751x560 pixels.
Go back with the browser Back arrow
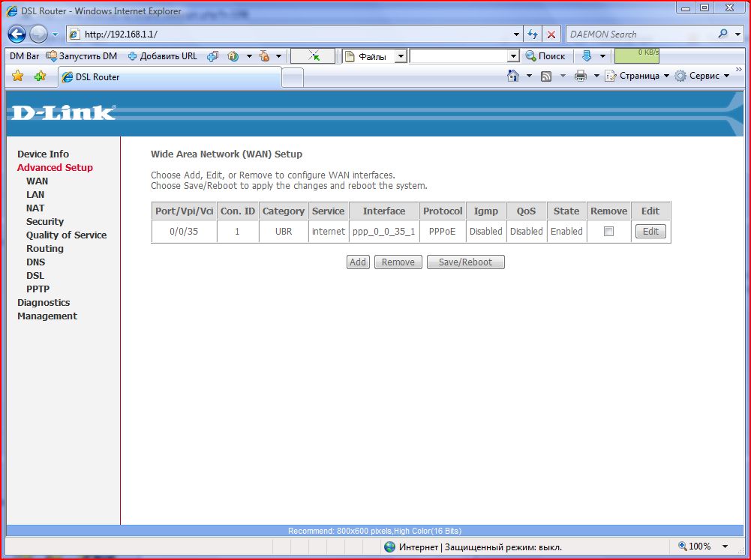coord(17,34)
